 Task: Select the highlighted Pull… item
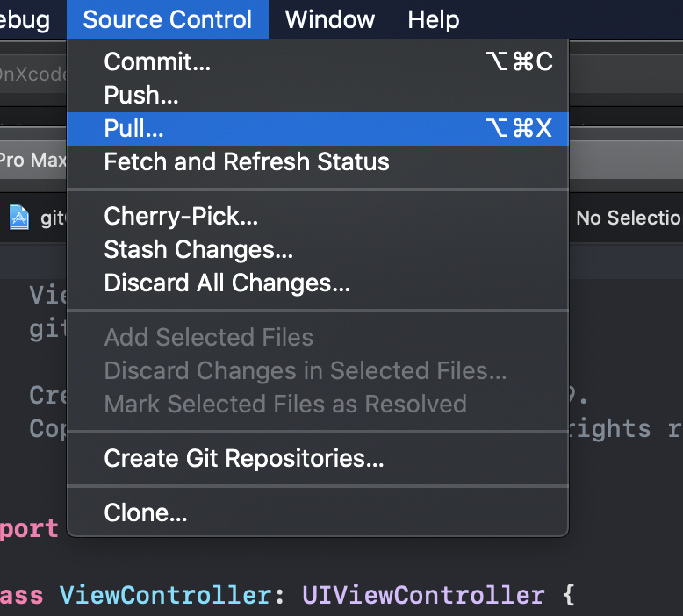pos(134,128)
